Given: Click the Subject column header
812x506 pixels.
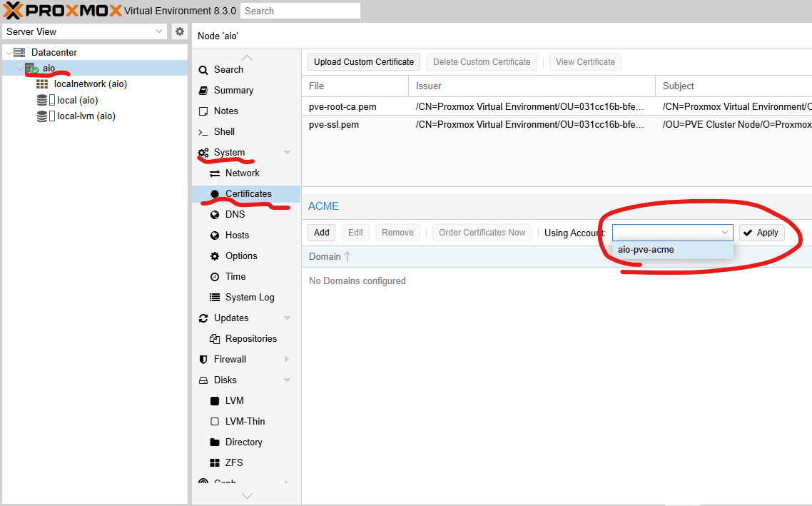Looking at the screenshot, I should (x=734, y=86).
